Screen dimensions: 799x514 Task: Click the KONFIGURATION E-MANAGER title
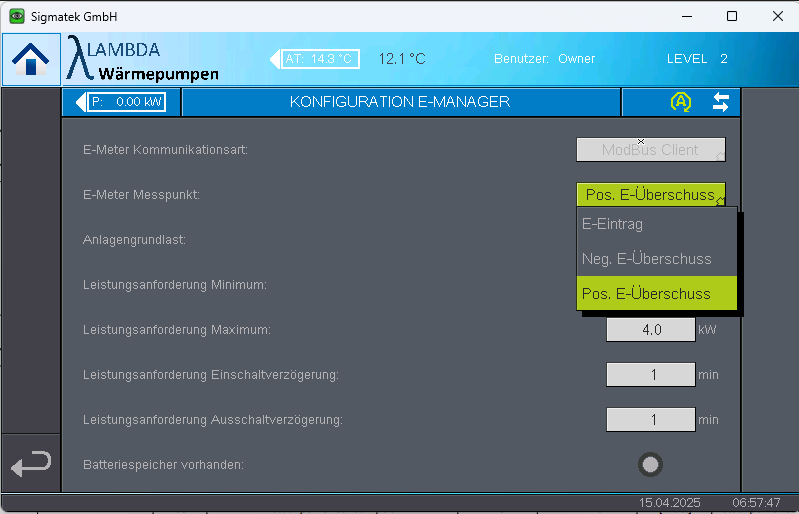coord(400,102)
